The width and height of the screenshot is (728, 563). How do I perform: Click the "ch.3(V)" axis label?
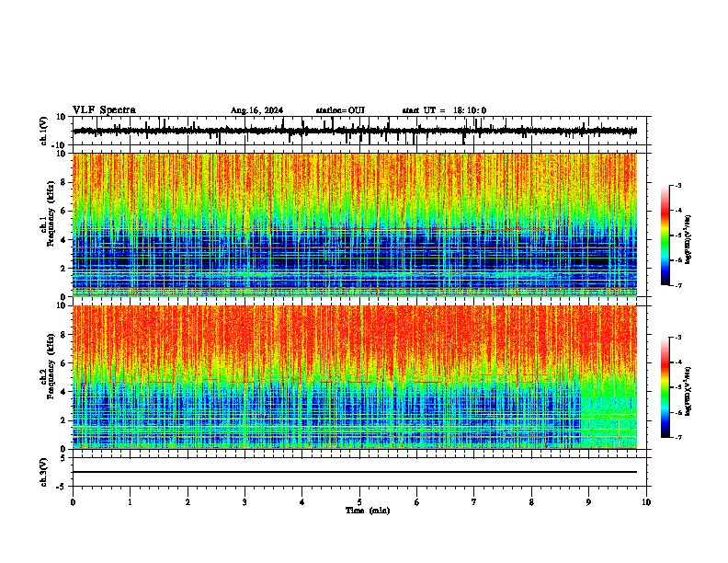(44, 472)
